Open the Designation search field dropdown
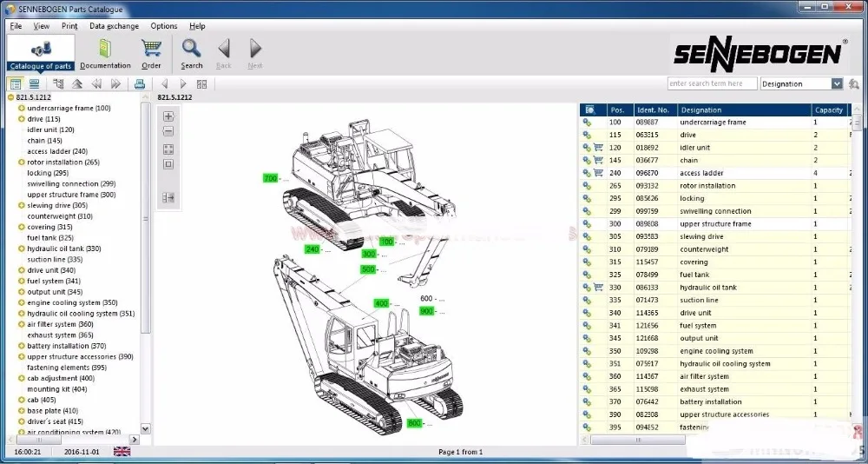The height and width of the screenshot is (464, 868). (x=837, y=83)
